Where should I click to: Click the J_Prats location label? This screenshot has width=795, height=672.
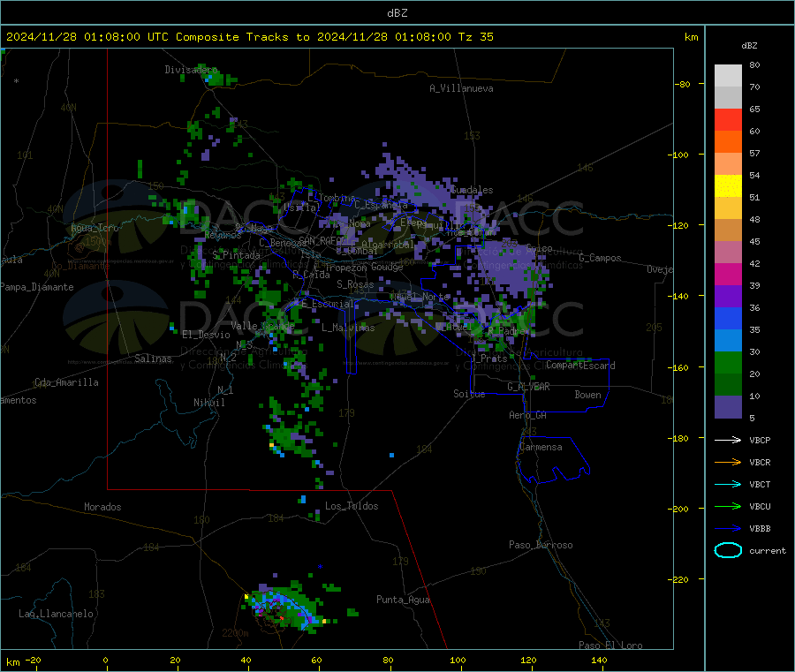pyautogui.click(x=488, y=359)
